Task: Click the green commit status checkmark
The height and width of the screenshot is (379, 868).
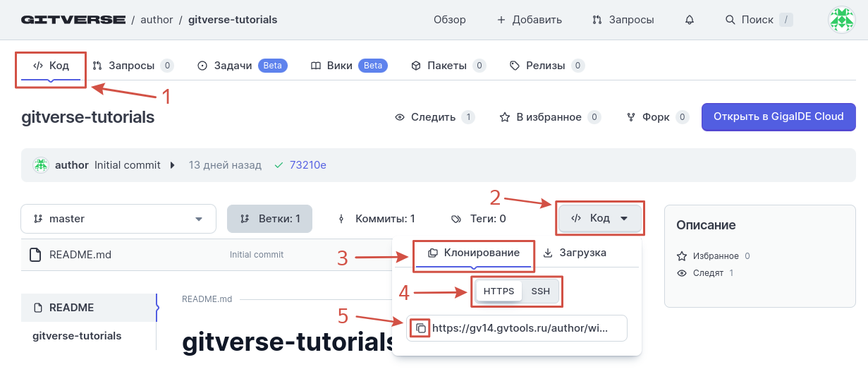Action: click(279, 165)
